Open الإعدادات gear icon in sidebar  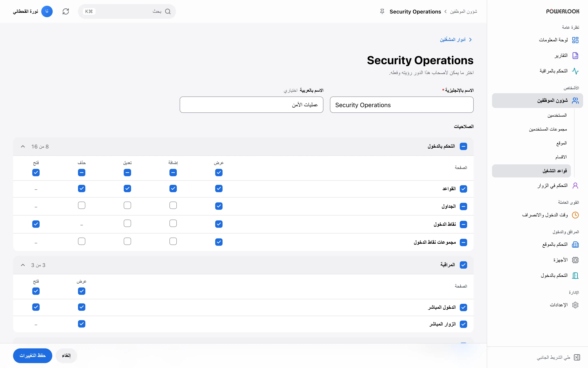coord(575,305)
